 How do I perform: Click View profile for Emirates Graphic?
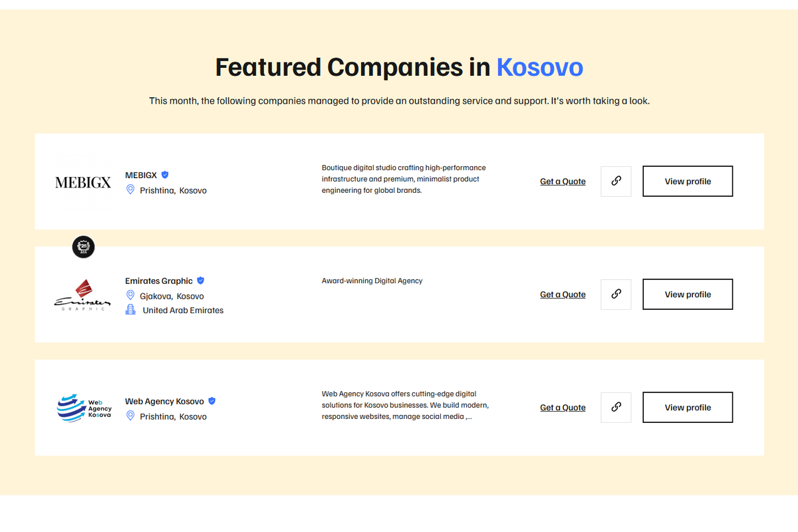pyautogui.click(x=687, y=294)
